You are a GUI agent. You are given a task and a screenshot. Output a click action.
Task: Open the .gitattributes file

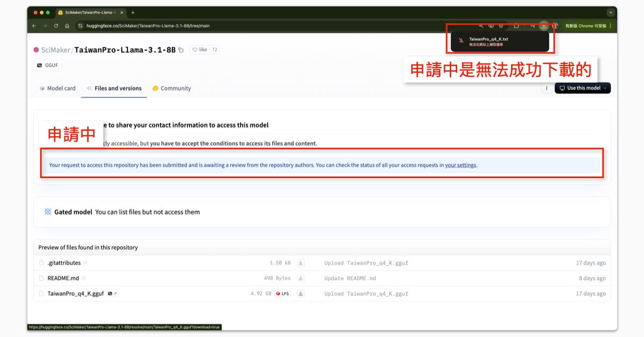pos(64,263)
